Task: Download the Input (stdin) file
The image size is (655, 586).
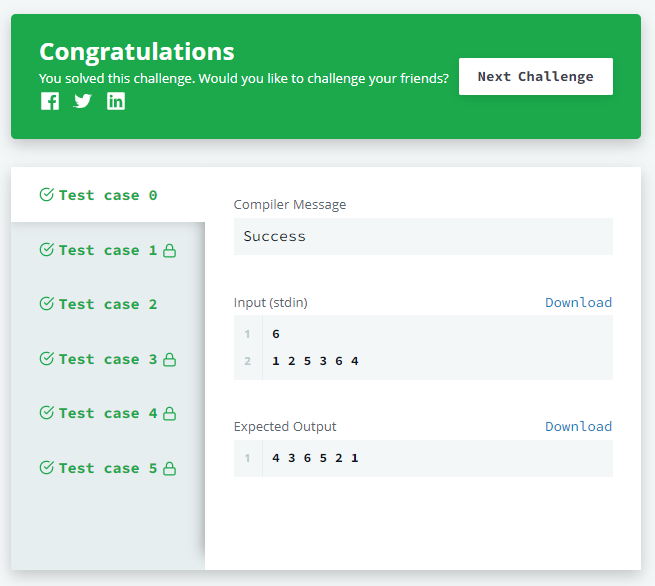Action: (579, 302)
